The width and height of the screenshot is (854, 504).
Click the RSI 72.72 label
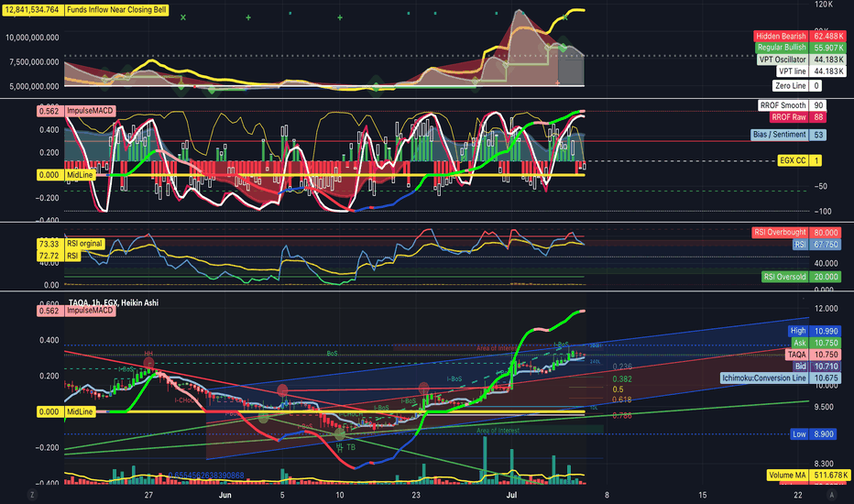click(x=59, y=256)
